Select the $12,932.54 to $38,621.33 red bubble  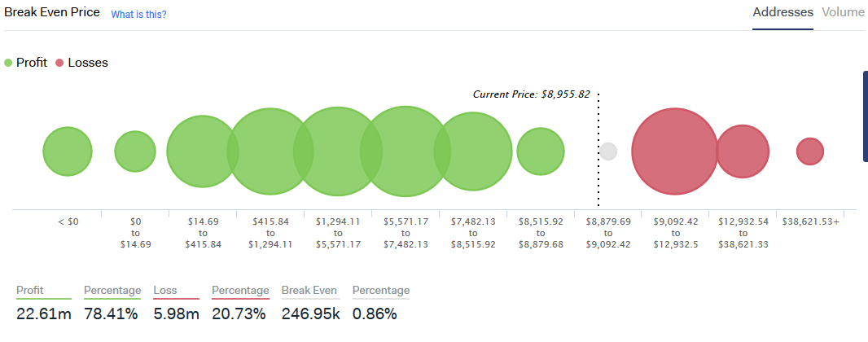click(x=743, y=151)
